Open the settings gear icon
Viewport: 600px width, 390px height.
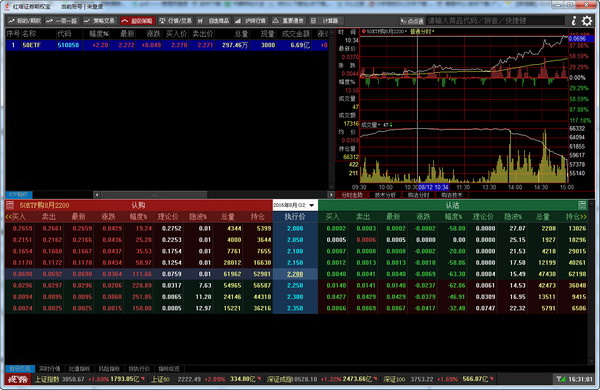(x=587, y=21)
